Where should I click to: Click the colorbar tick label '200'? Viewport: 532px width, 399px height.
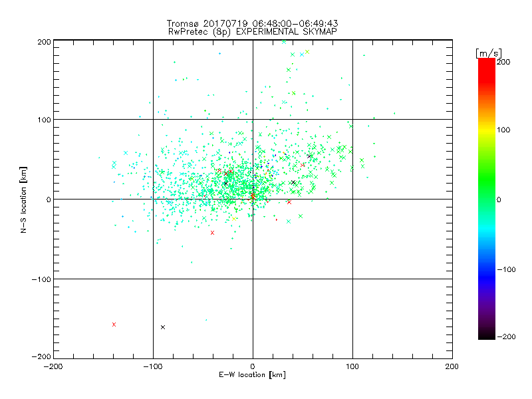503,62
